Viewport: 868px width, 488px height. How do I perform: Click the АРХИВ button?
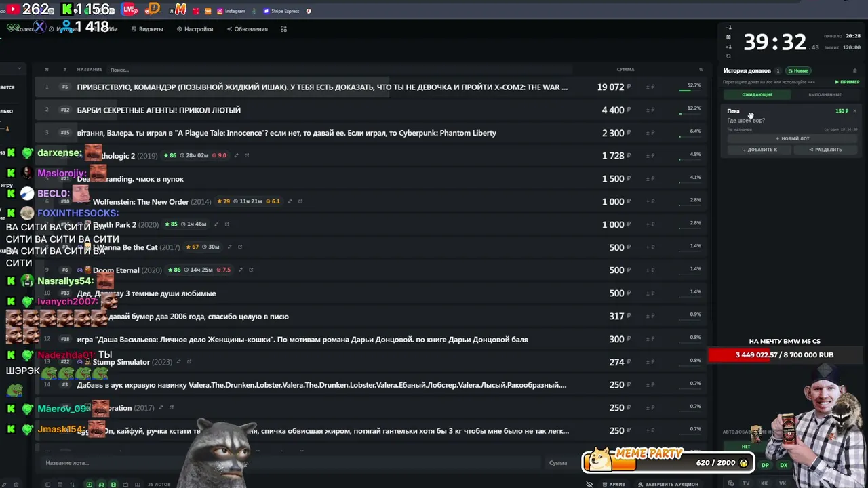point(614,485)
